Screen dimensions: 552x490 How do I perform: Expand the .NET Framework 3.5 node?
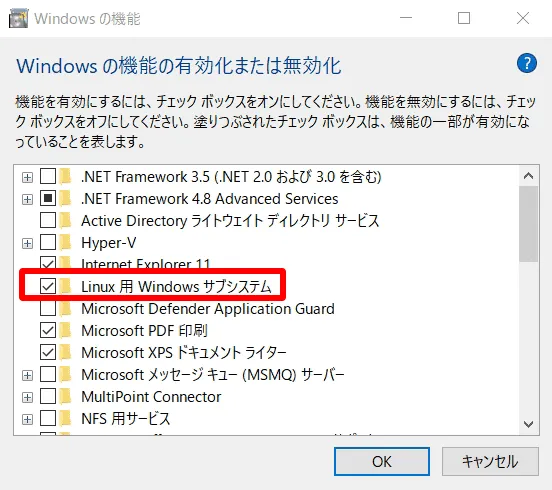[x=27, y=177]
